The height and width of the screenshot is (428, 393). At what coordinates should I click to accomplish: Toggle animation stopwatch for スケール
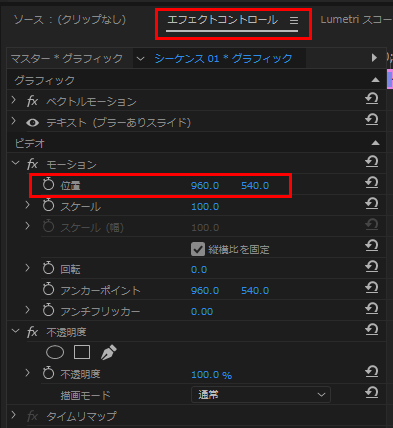pyautogui.click(x=48, y=205)
